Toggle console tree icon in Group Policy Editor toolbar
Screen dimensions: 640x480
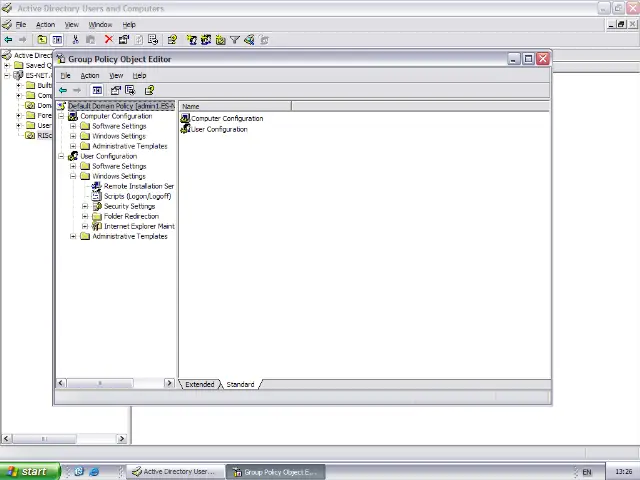97,90
